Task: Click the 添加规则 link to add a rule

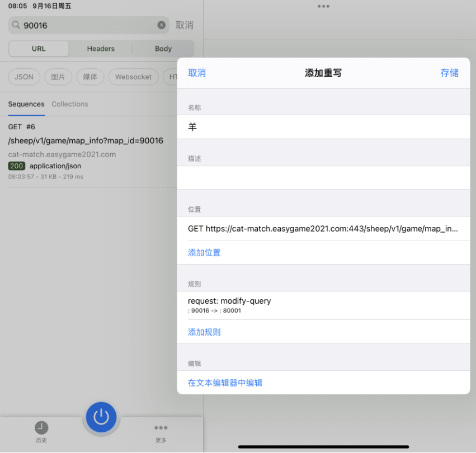Action: pos(204,332)
